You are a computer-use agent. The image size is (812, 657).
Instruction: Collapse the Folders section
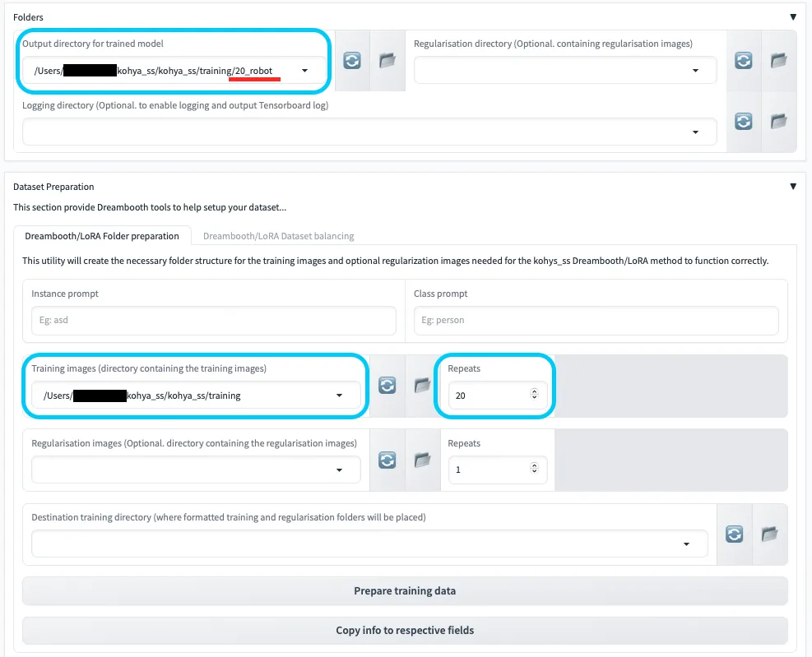793,16
